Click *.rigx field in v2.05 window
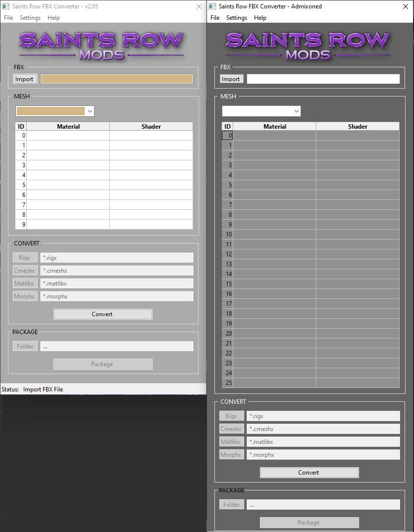The image size is (414, 532). click(x=117, y=257)
